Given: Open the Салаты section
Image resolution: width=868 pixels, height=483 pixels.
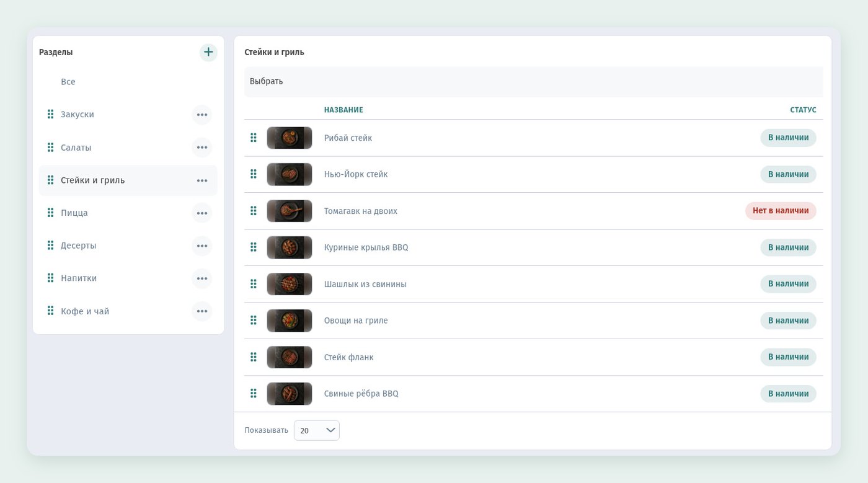Looking at the screenshot, I should (x=76, y=148).
